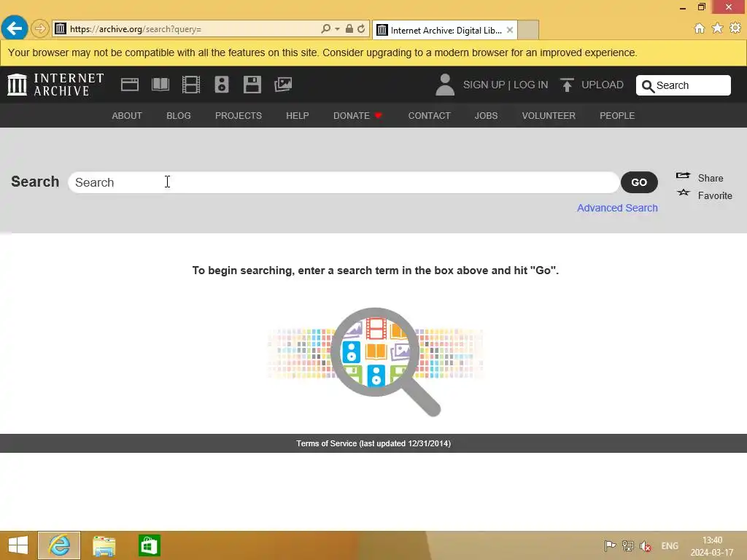The height and width of the screenshot is (560, 747).
Task: Open the Web (Wayback) section icon
Action: tap(130, 85)
